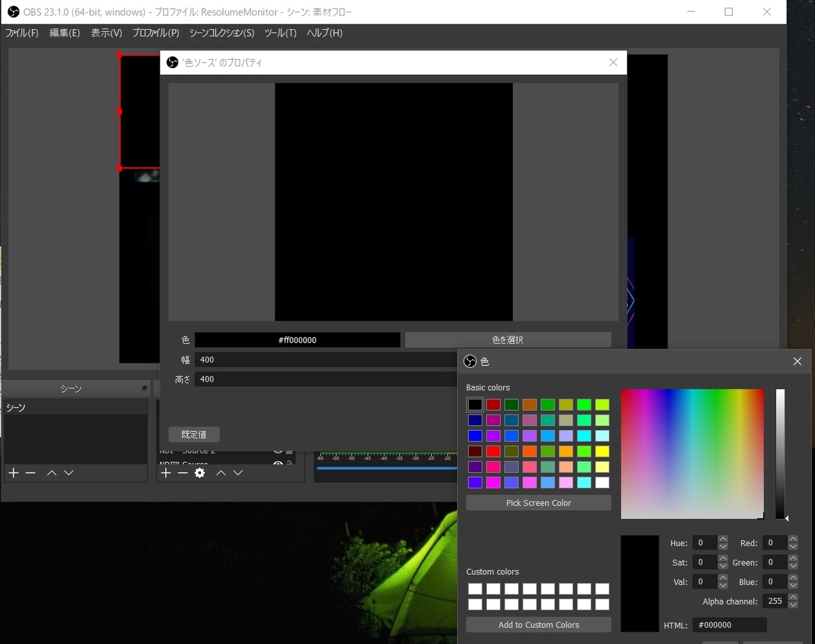Select the first Custom colors slot
This screenshot has height=644, width=815.
click(475, 589)
